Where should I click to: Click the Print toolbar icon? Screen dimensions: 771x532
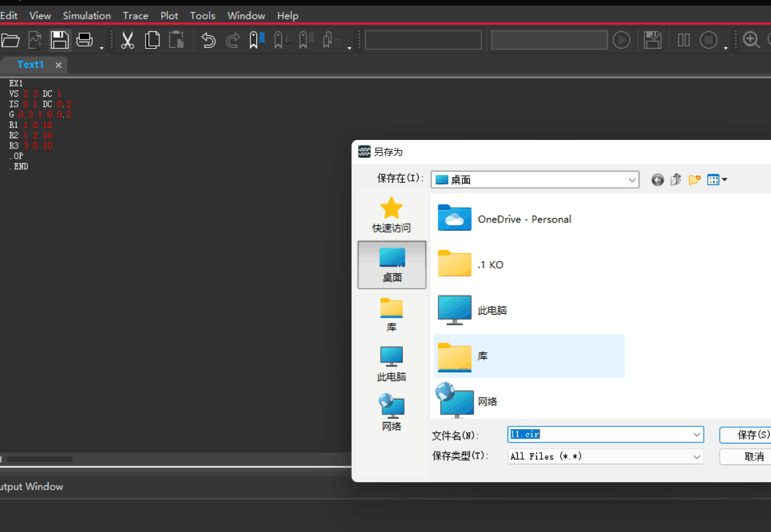(x=84, y=40)
